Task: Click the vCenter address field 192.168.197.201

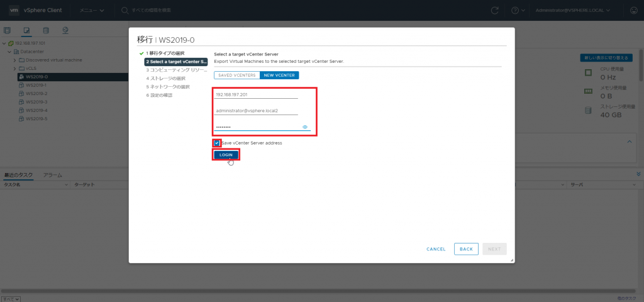Action: (256, 95)
